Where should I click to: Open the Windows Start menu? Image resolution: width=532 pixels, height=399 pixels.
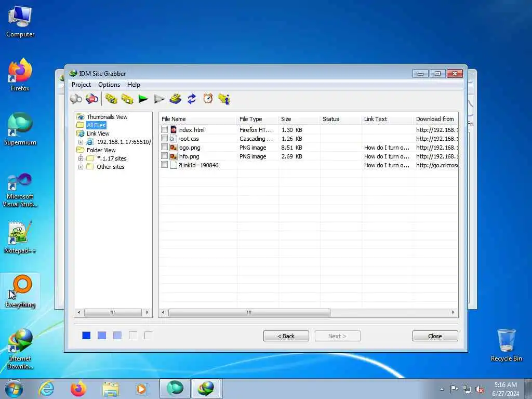14,389
